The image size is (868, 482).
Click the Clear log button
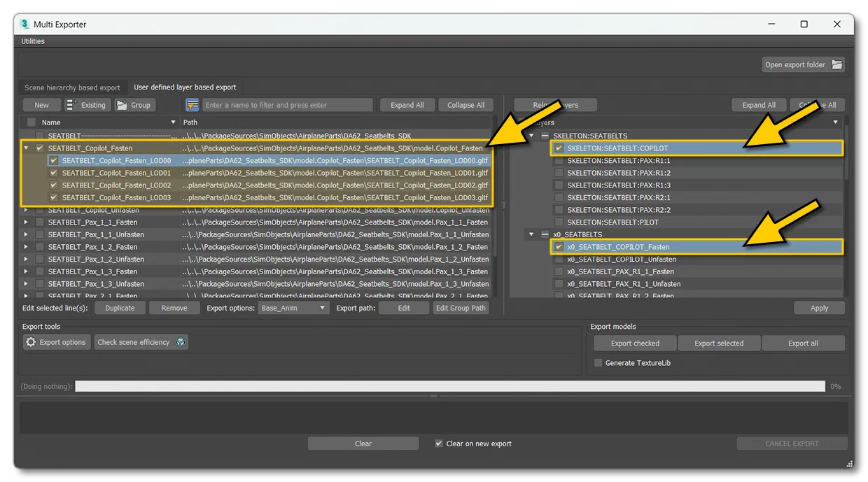tap(363, 444)
